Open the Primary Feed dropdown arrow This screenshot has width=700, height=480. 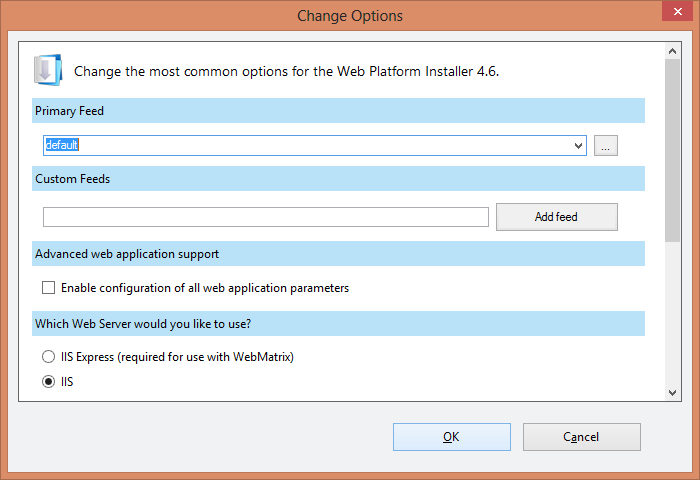[x=578, y=146]
